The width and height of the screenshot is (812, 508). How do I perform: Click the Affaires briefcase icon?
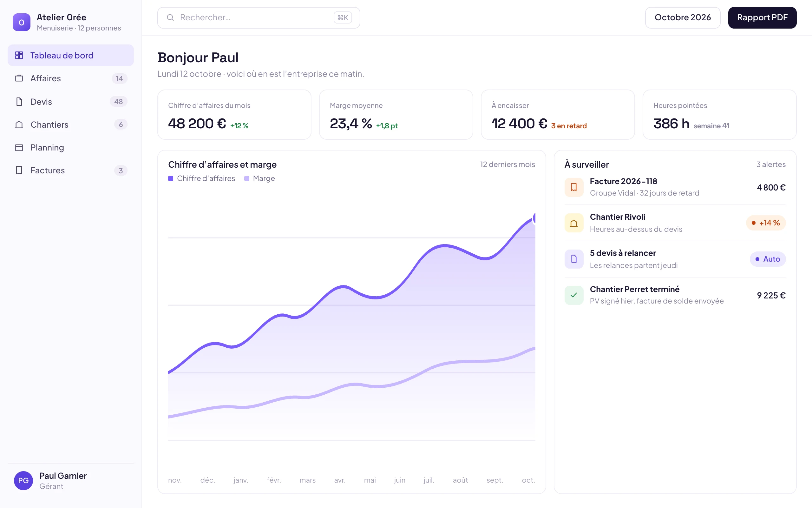click(x=19, y=78)
